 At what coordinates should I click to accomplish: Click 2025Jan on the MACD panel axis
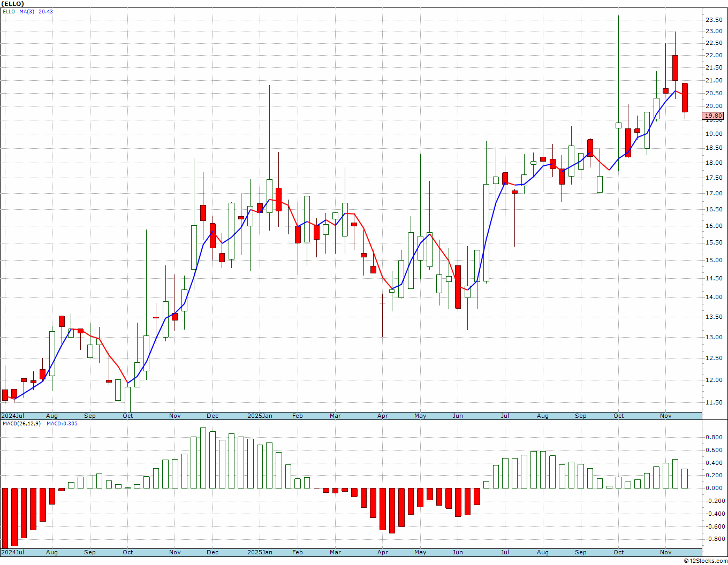coord(260,552)
